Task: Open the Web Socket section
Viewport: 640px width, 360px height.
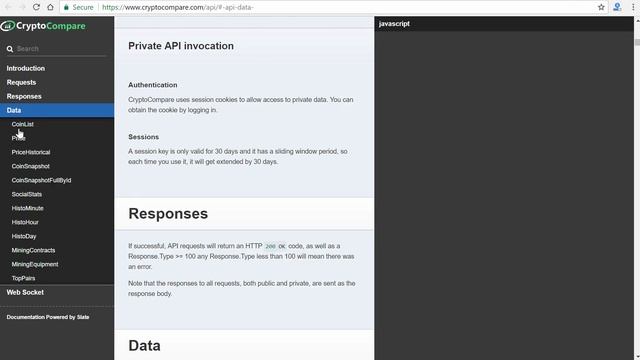Action: [x=25, y=292]
